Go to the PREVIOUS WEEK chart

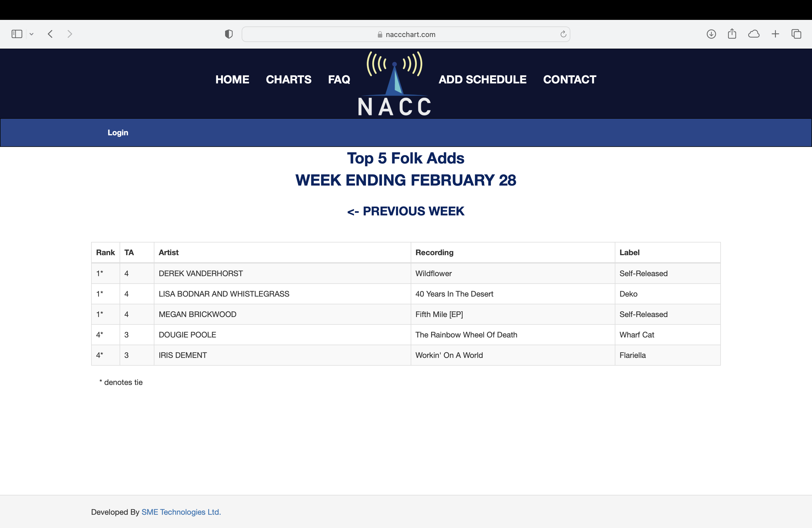coord(406,211)
